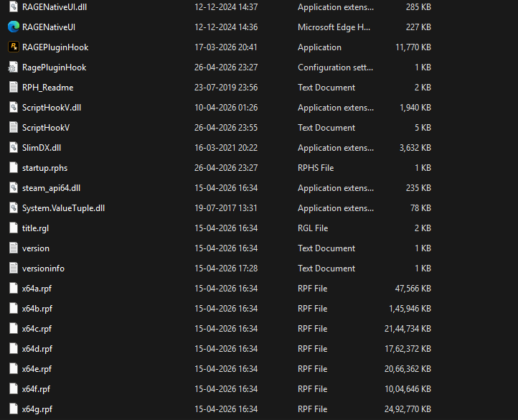Image resolution: width=518 pixels, height=420 pixels.
Task: Select the RagePluginHook configuration file name
Action: (55, 67)
